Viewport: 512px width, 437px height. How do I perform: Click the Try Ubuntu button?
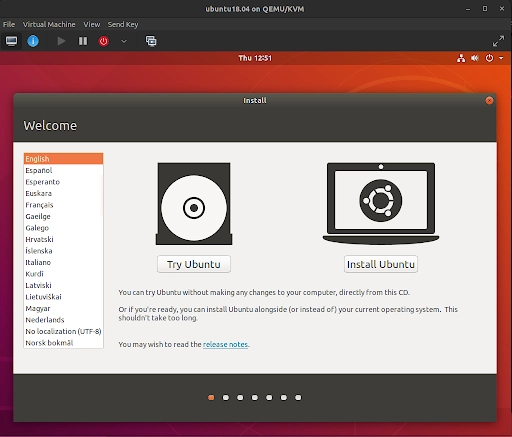[194, 264]
